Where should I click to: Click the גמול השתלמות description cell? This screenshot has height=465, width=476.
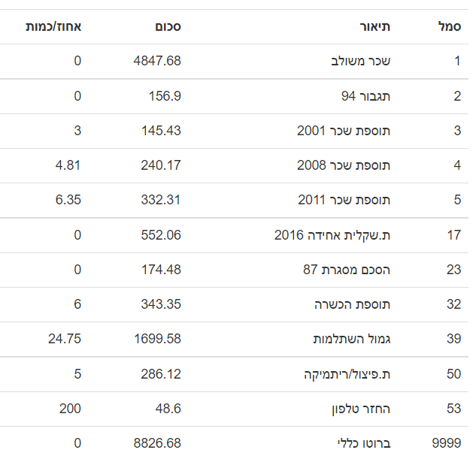coord(352,338)
